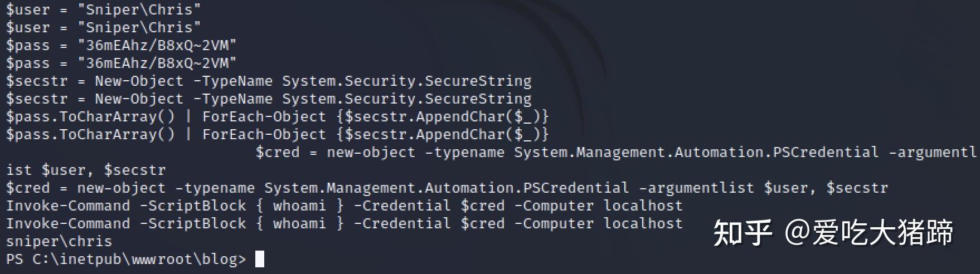Screen dimensions: 980x274
Task: Click the second Invoke-Command whoami line
Action: (x=345, y=223)
